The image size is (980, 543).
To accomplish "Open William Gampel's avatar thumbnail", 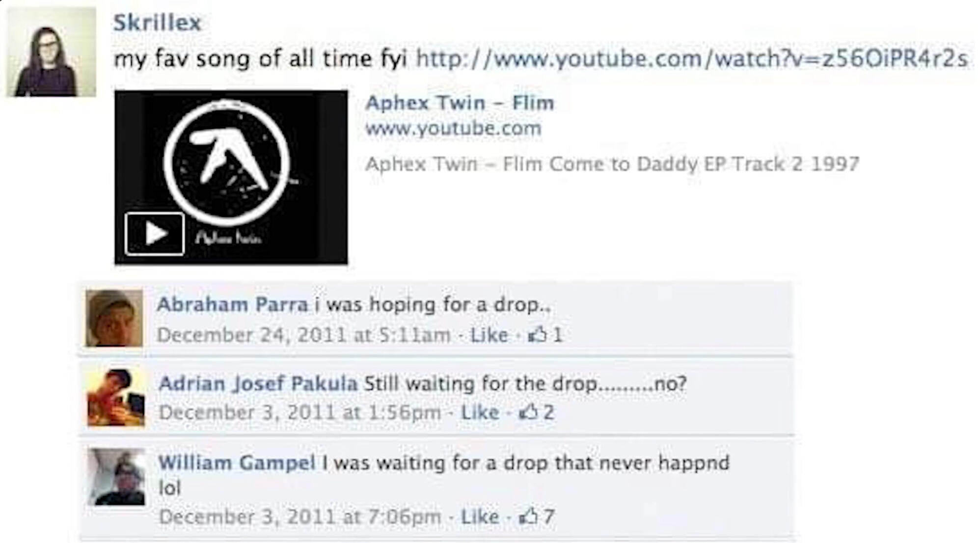I will point(117,477).
